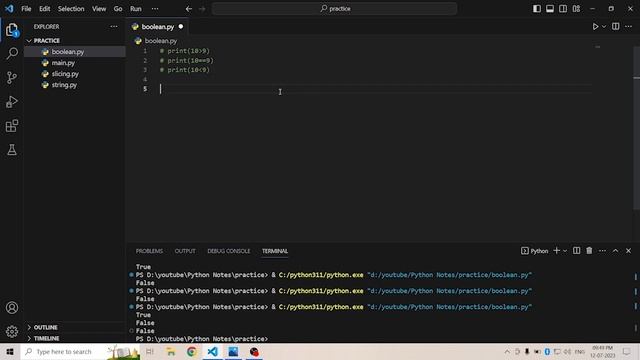Open the launch profile dropdown arrow

tap(565, 251)
